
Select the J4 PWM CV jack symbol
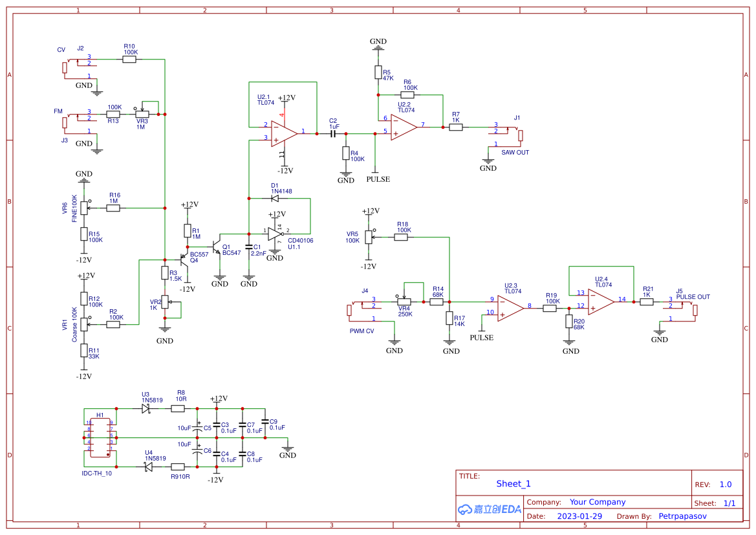point(365,310)
